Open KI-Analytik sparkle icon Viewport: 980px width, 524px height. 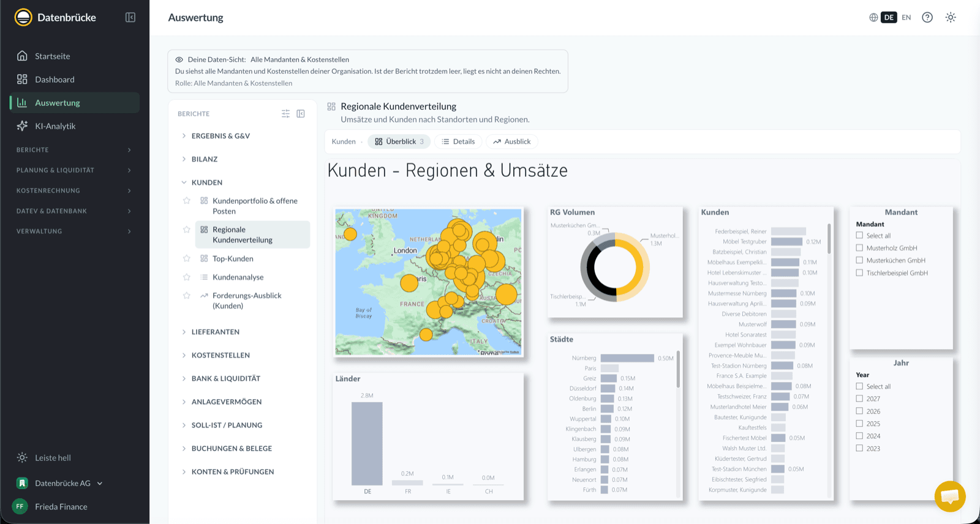(x=22, y=125)
